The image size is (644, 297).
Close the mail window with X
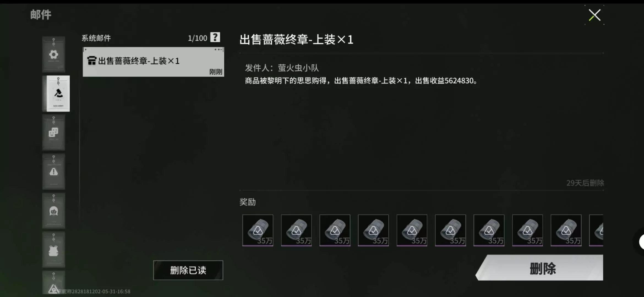click(594, 15)
